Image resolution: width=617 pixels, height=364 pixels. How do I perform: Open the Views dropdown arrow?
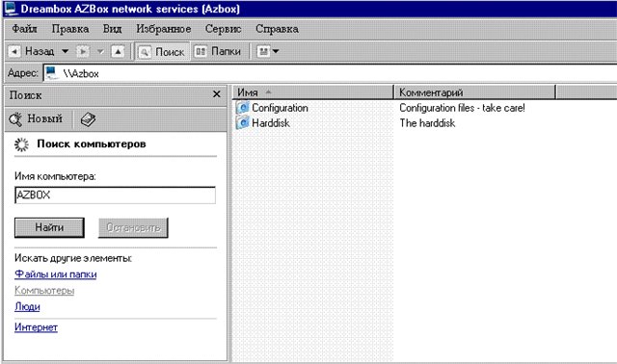click(x=276, y=51)
